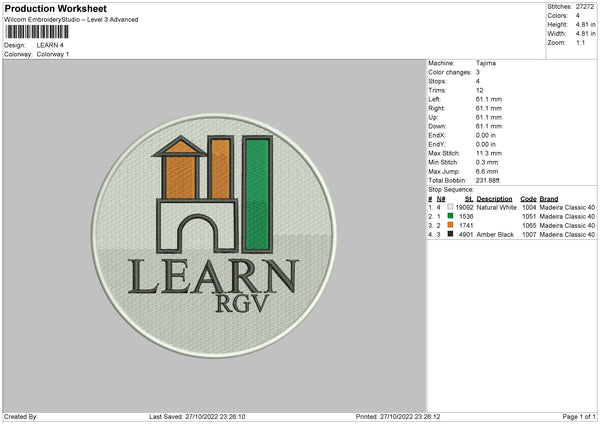Screen dimensions: 600x424
Task: Click the 'St.' column header
Action: pyautogui.click(x=469, y=199)
